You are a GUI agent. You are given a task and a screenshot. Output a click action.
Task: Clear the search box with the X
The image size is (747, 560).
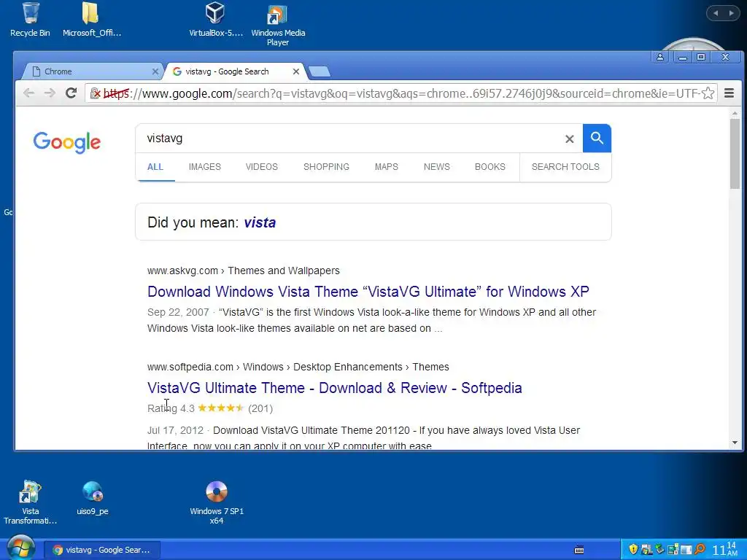click(569, 139)
